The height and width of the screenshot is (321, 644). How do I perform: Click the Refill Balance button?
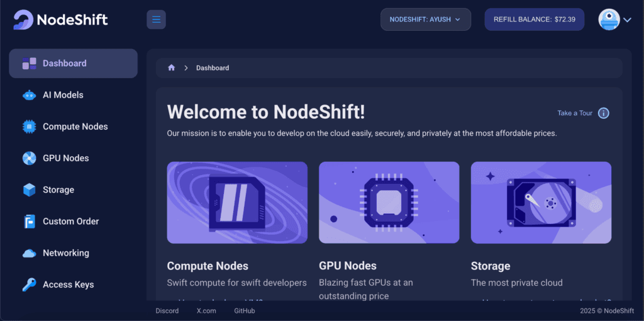tap(534, 20)
